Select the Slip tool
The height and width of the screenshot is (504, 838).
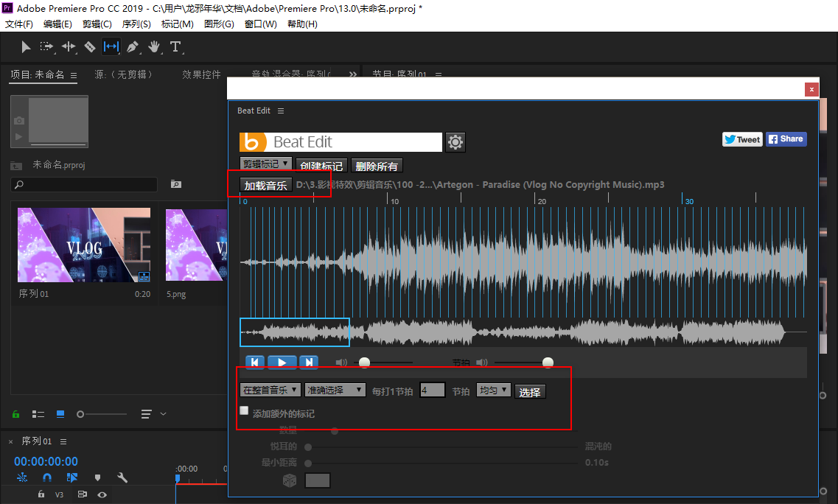click(111, 47)
